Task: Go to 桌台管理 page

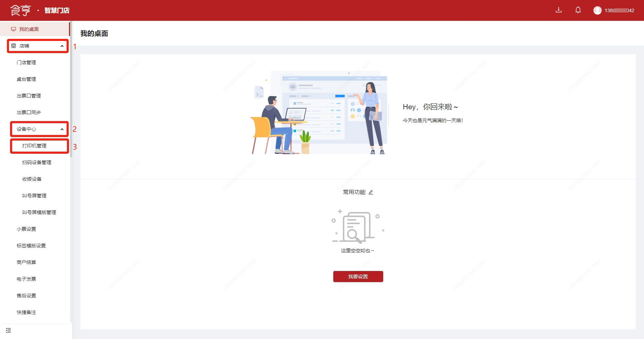Action: pos(26,79)
